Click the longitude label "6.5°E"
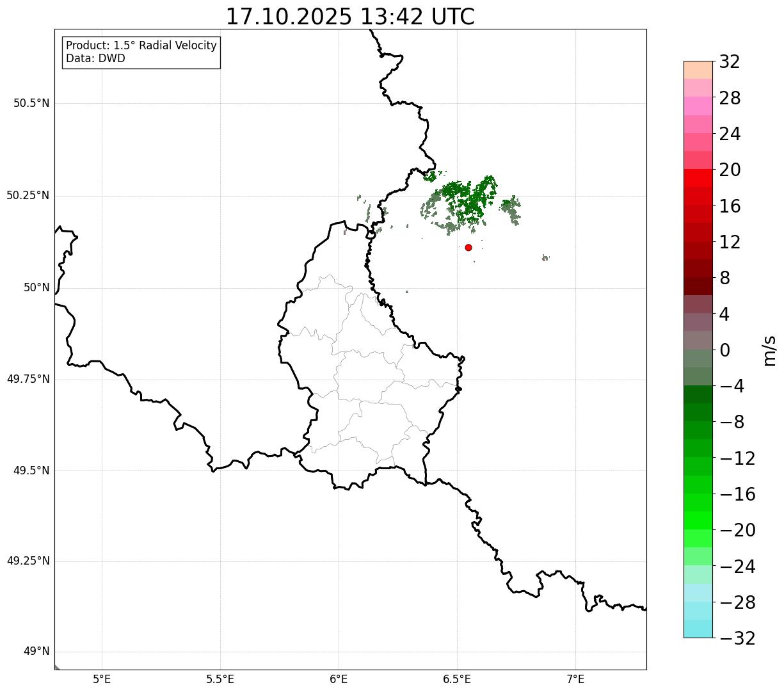The image size is (784, 692). click(x=457, y=679)
